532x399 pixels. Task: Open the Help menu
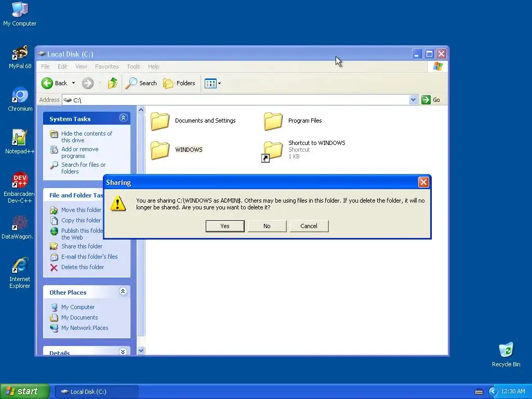[x=153, y=66]
